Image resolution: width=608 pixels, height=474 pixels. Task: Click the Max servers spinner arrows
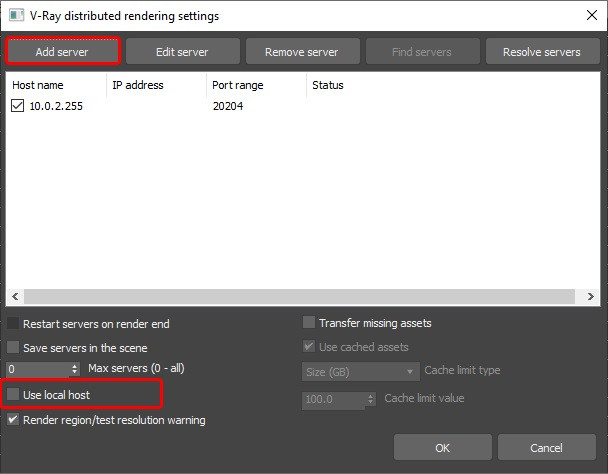(x=75, y=369)
